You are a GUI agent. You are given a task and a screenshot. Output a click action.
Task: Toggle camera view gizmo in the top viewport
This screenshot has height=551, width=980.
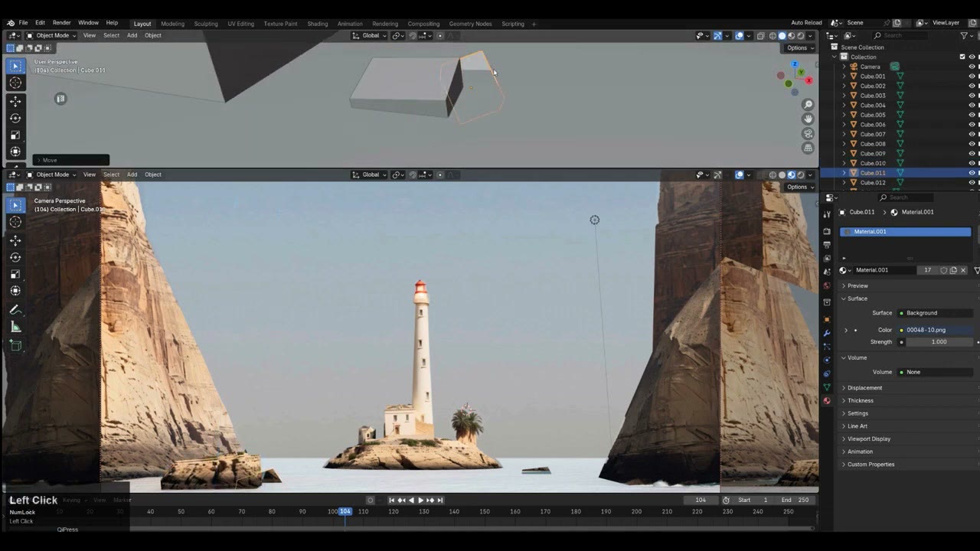coord(808,133)
